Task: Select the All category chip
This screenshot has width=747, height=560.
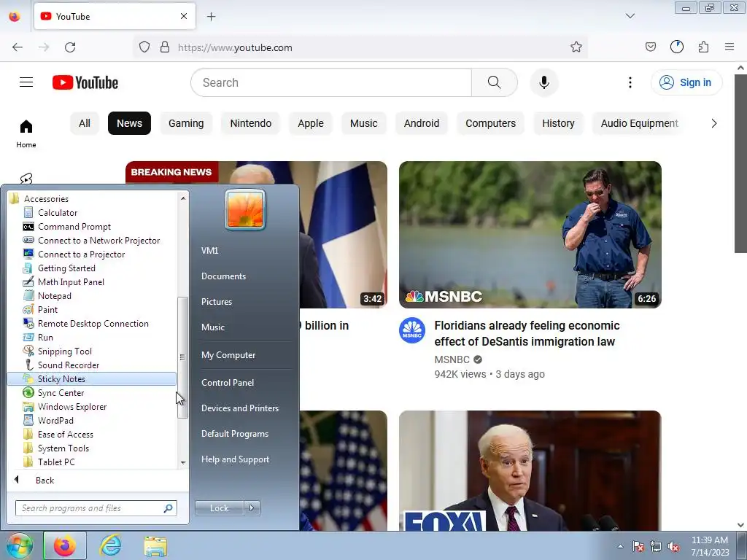Action: pos(85,123)
